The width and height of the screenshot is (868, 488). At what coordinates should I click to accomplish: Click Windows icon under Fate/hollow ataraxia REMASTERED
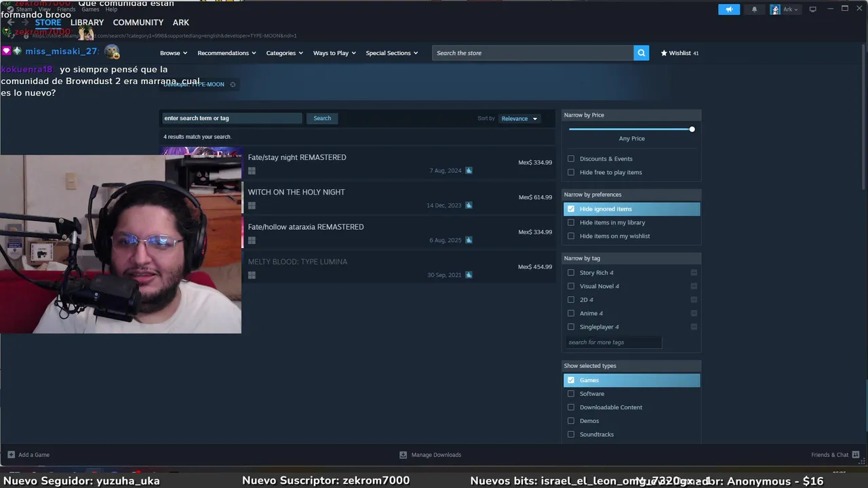click(x=252, y=240)
